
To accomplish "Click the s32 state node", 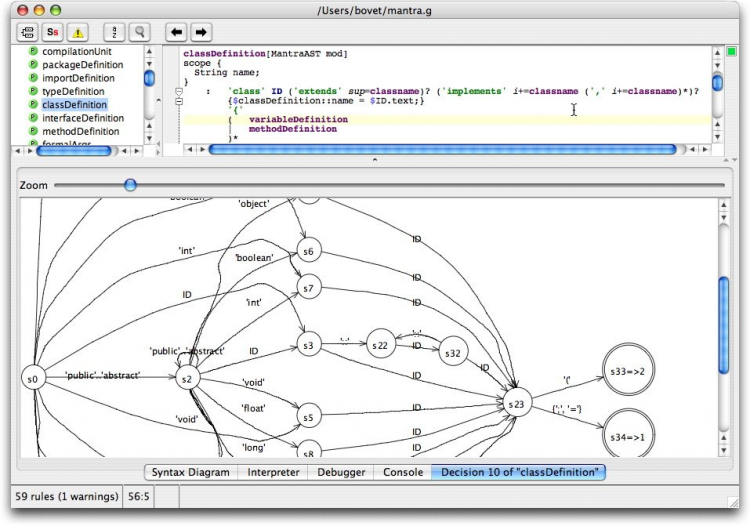I will pyautogui.click(x=452, y=353).
